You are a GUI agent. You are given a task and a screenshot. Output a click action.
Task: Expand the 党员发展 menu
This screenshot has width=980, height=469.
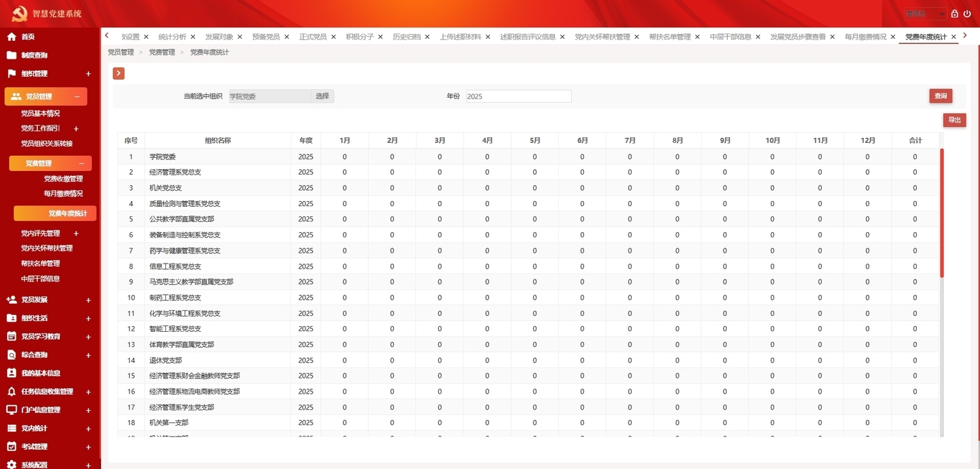point(88,300)
